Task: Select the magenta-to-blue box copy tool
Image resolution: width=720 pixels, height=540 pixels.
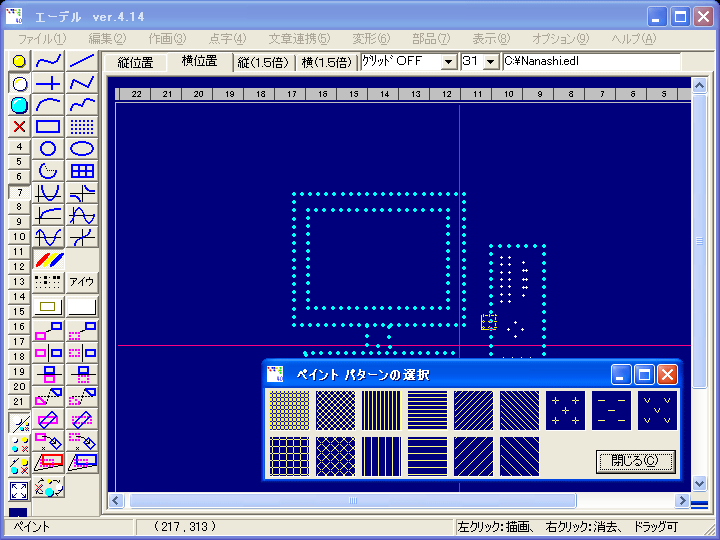Action: pos(48,331)
